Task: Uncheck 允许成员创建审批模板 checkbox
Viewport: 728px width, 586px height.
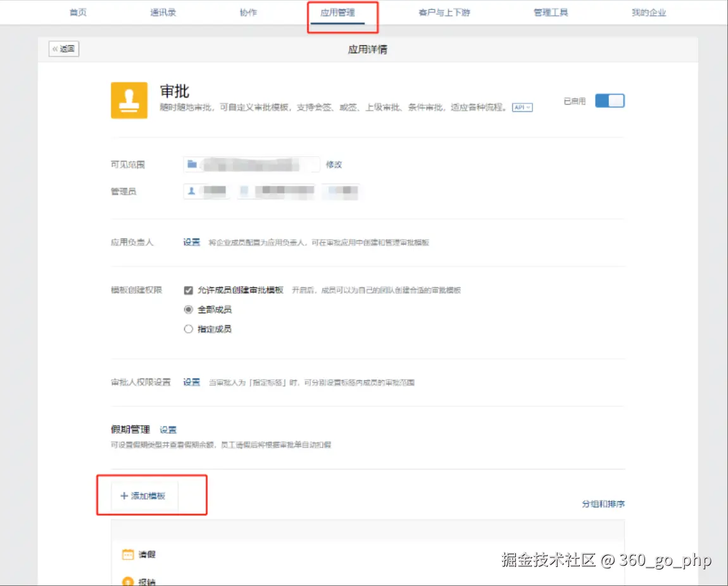Action: point(188,290)
